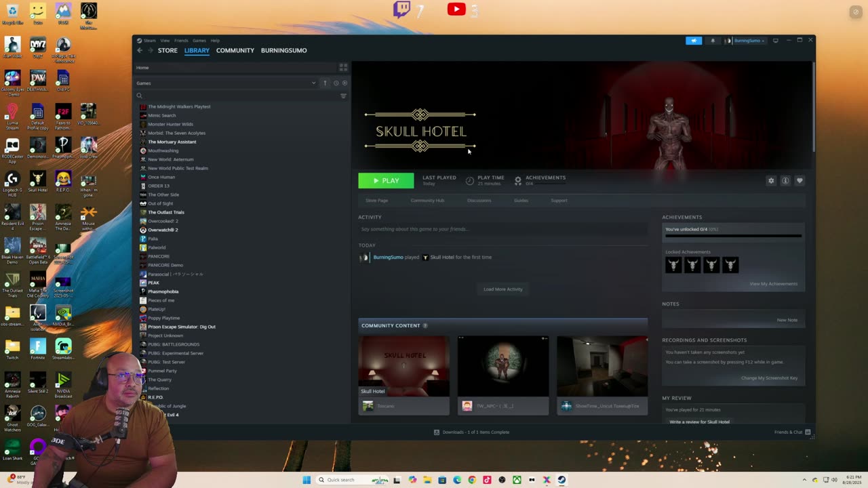Go to the STORE tab
This screenshot has height=488, width=868.
[x=167, y=51]
